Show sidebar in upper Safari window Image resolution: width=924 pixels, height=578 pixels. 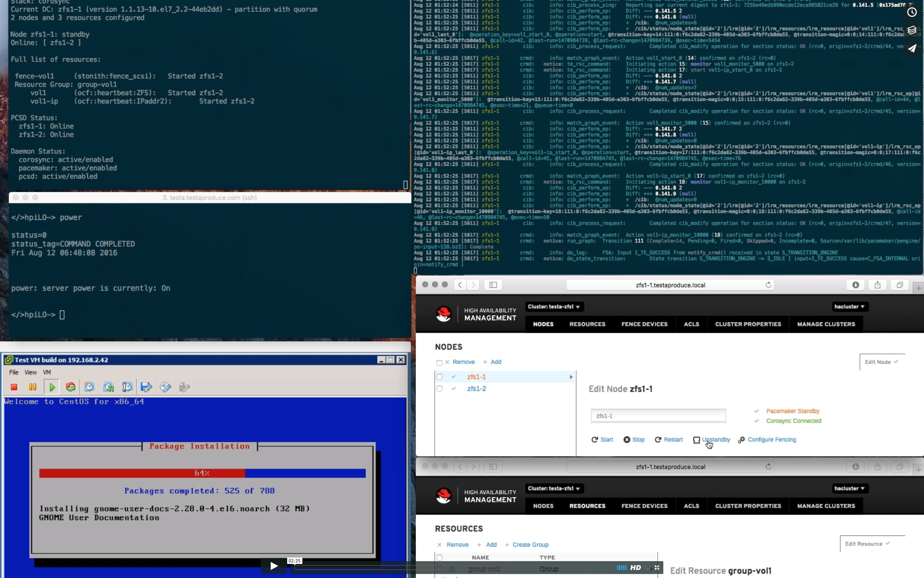pos(493,285)
